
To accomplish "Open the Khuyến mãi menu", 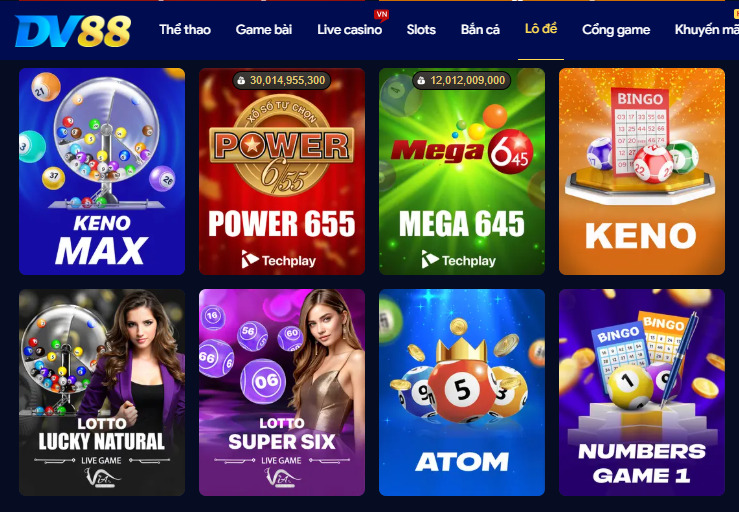I will 706,30.
